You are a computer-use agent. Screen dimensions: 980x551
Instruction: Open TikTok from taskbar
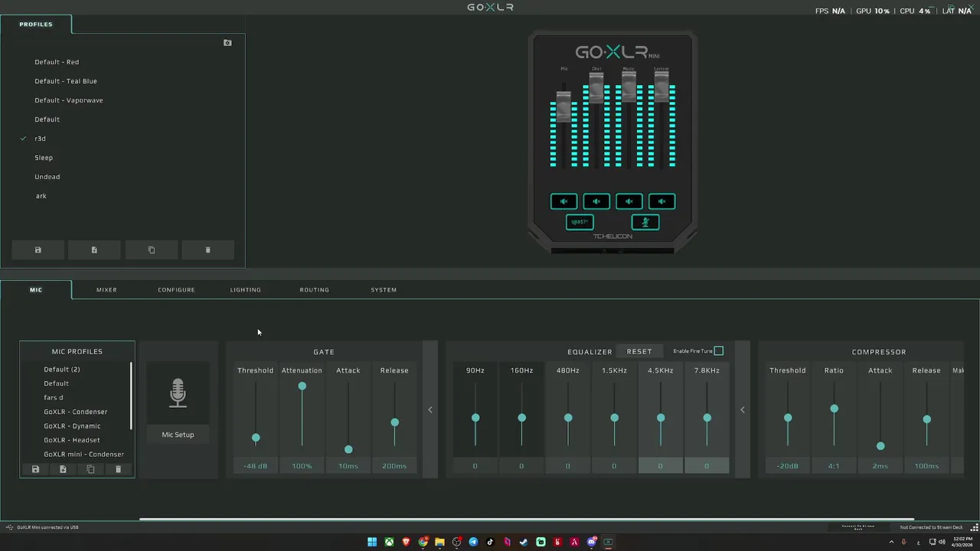point(490,542)
